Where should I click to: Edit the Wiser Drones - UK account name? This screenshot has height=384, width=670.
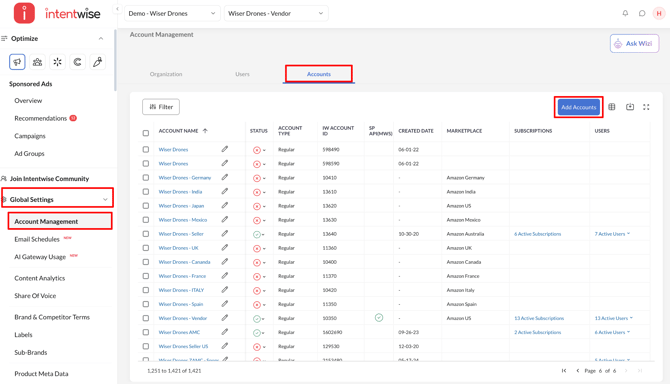tap(225, 248)
